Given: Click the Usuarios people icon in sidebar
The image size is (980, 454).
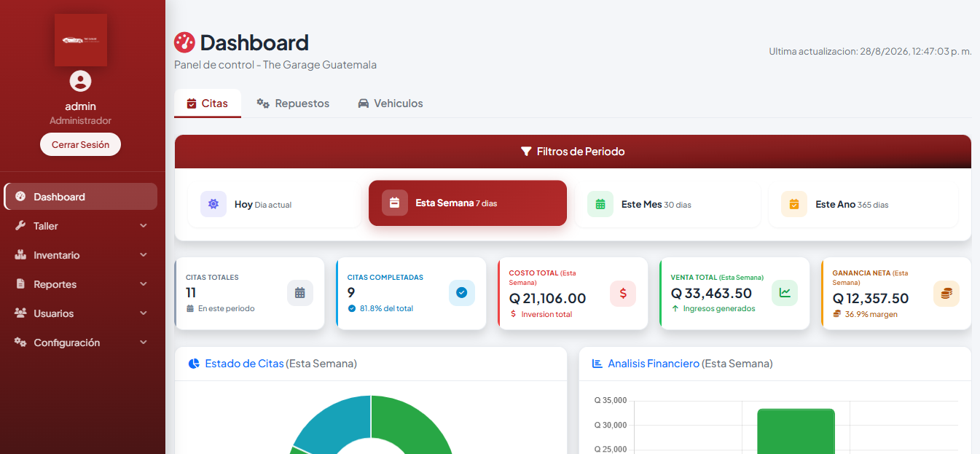Looking at the screenshot, I should [x=20, y=313].
